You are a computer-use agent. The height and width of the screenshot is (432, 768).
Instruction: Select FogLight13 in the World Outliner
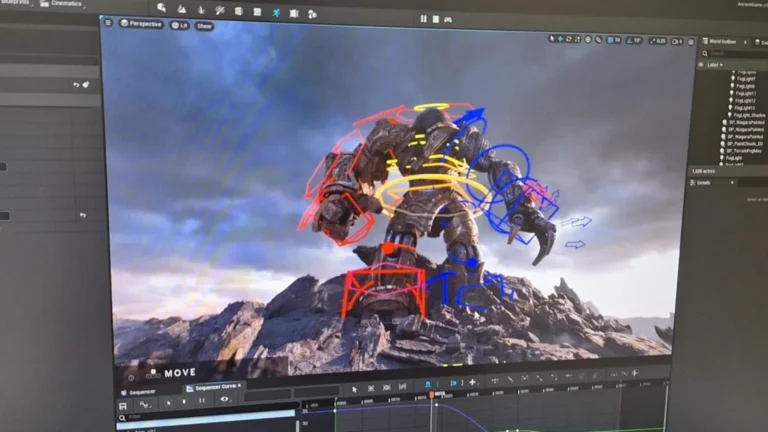(x=744, y=108)
